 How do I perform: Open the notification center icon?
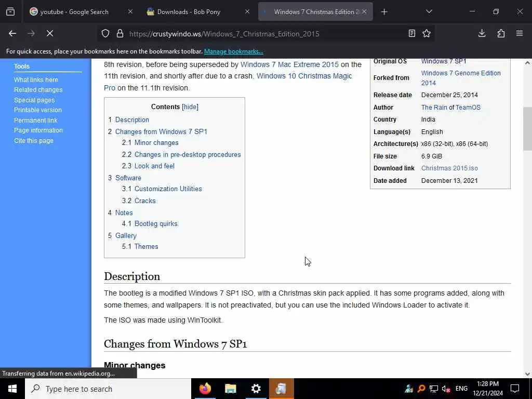point(515,389)
